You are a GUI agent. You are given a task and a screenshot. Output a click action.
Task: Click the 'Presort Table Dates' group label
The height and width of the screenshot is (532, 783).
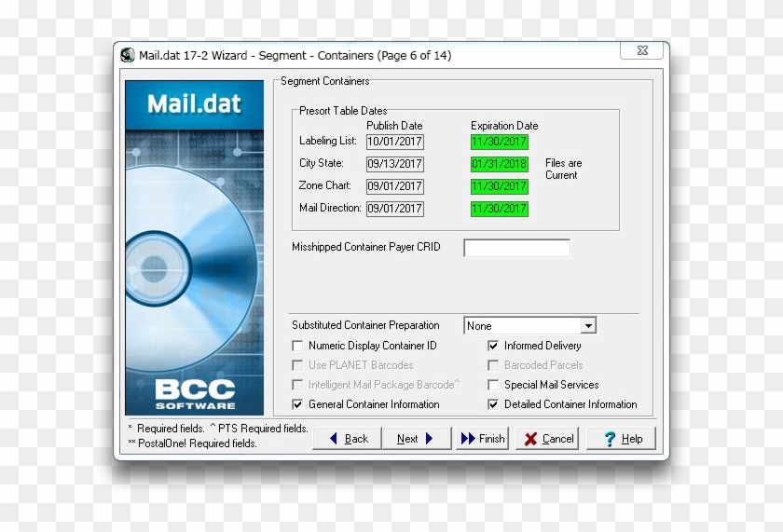click(343, 111)
